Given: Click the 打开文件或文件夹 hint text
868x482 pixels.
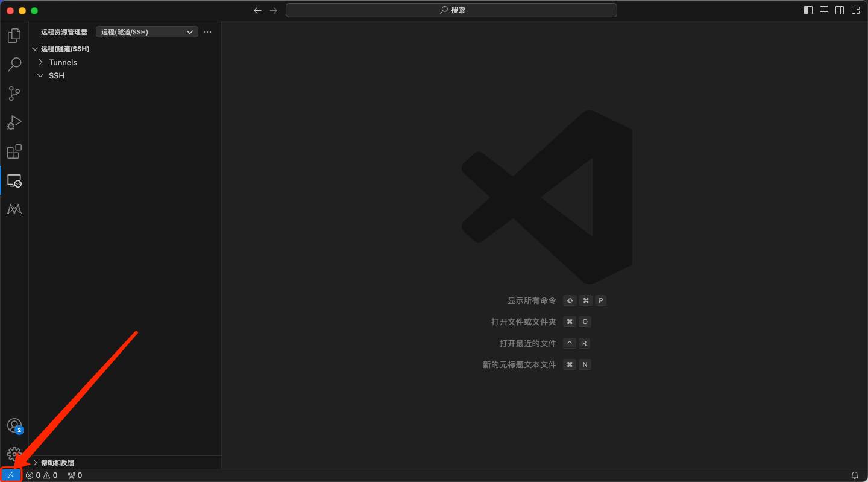Looking at the screenshot, I should [524, 322].
